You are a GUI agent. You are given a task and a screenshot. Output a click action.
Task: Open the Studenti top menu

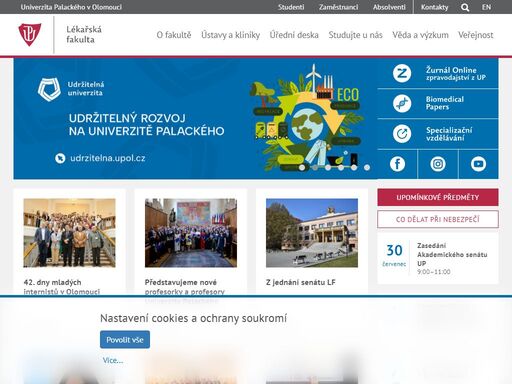coord(291,7)
